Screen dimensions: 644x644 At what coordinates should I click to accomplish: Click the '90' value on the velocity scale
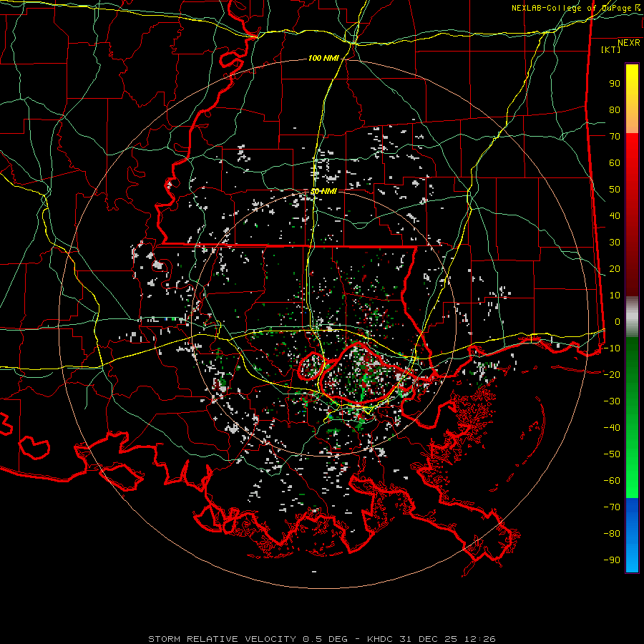coord(615,84)
